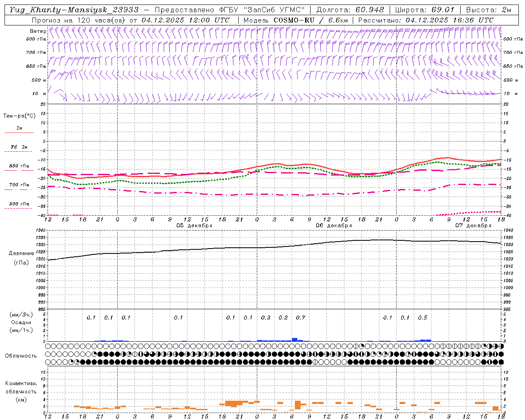Click the forecast start '04.12.2025 12:00 UTC'
Viewport: 525px width, 420px height.
185,20
